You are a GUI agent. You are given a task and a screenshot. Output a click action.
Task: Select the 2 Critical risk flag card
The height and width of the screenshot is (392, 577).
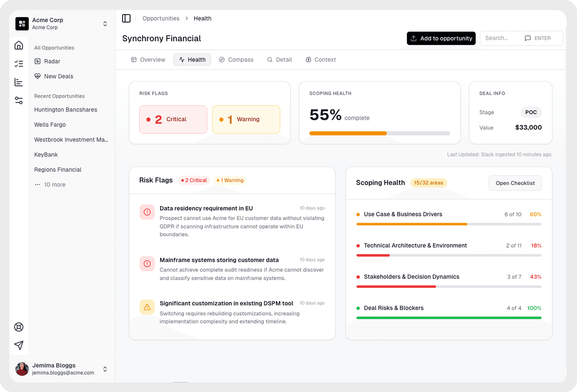coord(173,119)
